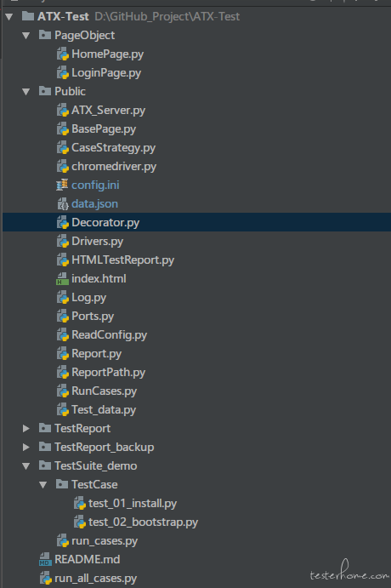Select HTMLTestReport.py file
391x588 pixels.
coord(123,260)
